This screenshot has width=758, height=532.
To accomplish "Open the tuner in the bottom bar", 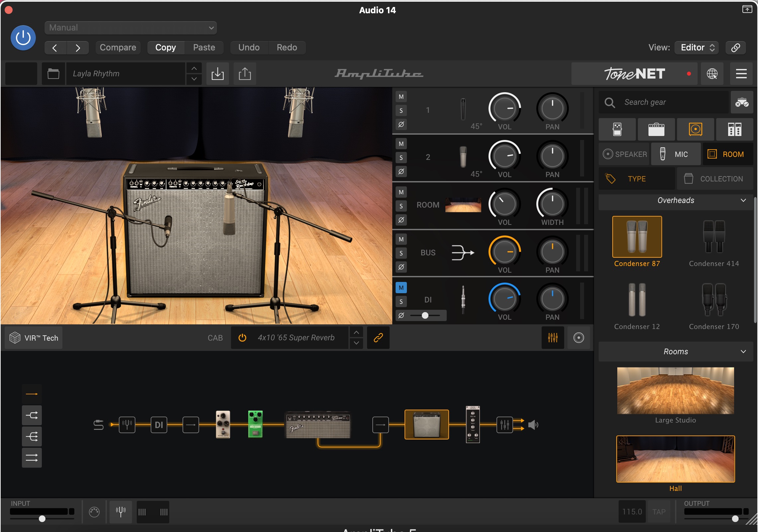I will [x=121, y=512].
